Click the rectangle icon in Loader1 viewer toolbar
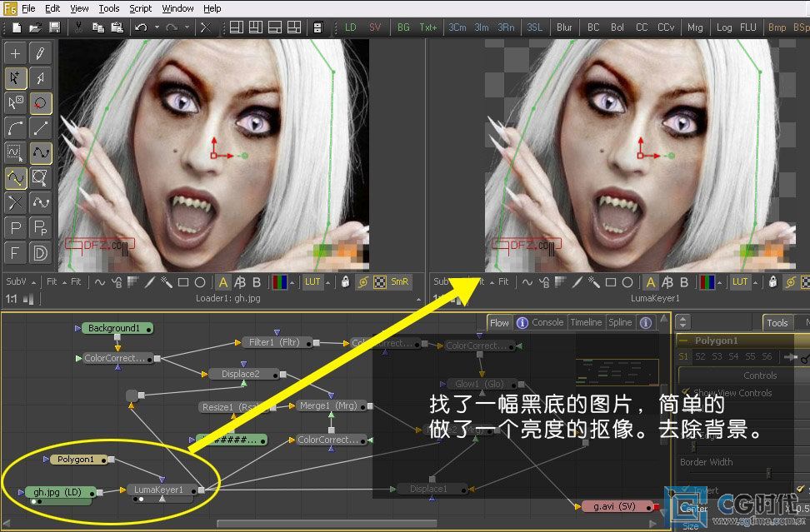 (182, 282)
